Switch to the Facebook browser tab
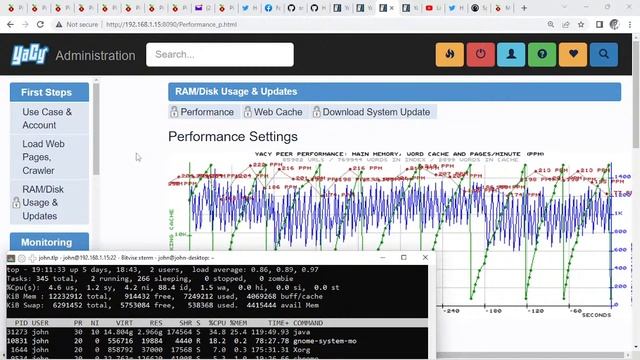The height and width of the screenshot is (360, 640). 272,8
